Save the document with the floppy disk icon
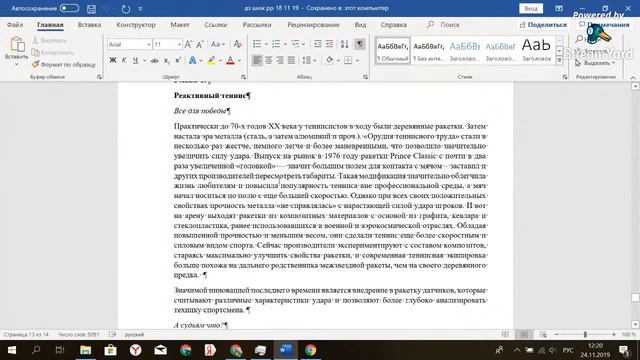640x360 pixels. pos(91,9)
